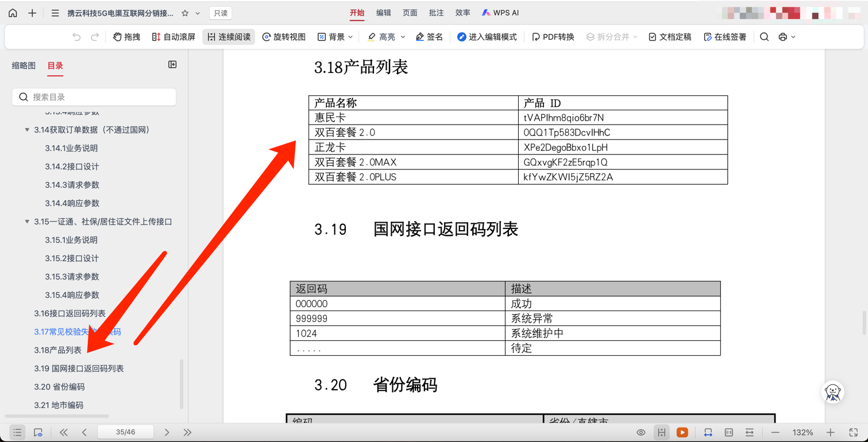Viewport: 868px width, 442px height.
Task: Click the search magnifier icon in toolbar
Action: [764, 37]
